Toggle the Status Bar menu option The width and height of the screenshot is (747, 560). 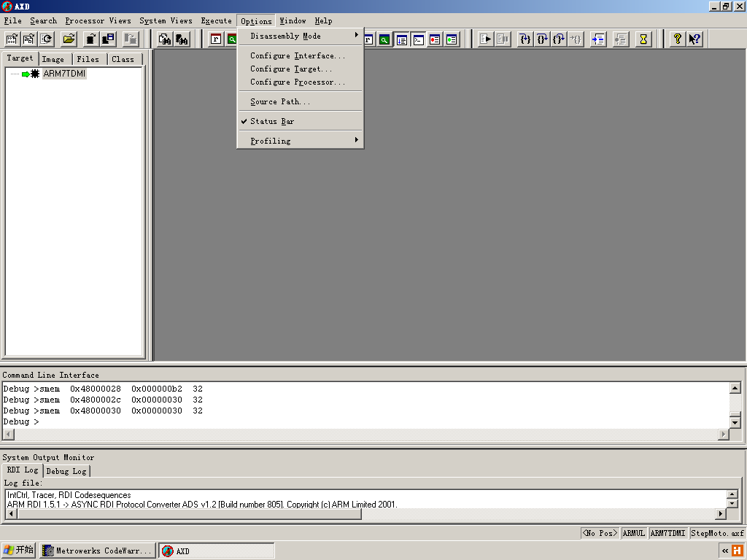pos(300,122)
